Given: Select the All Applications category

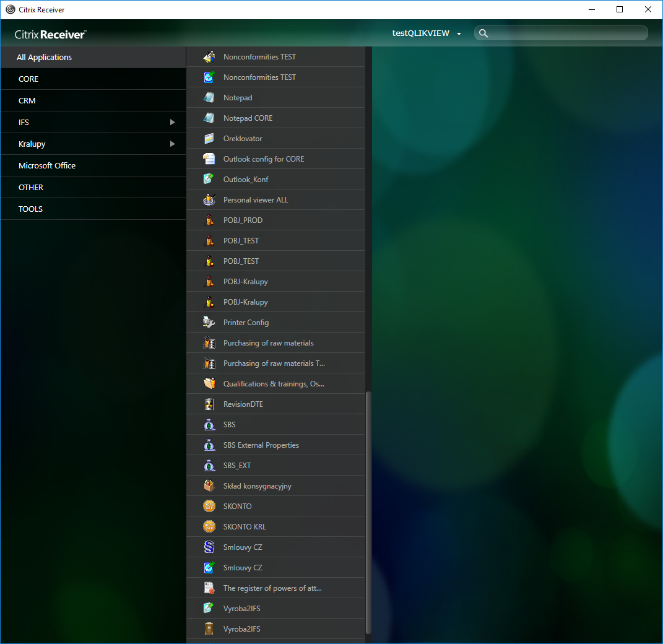Looking at the screenshot, I should pyautogui.click(x=93, y=57).
